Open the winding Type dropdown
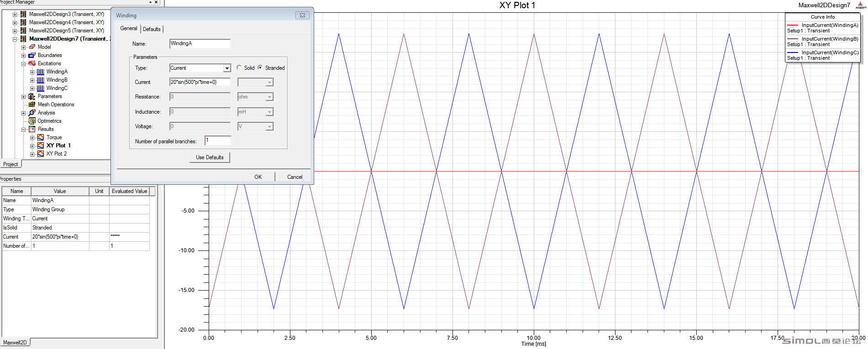868x349 pixels. click(227, 68)
